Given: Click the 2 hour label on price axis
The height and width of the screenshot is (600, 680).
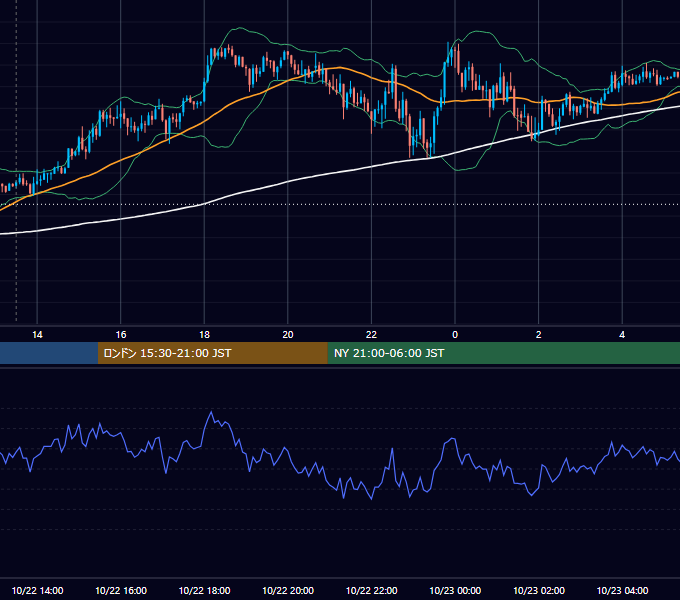Looking at the screenshot, I should (539, 335).
